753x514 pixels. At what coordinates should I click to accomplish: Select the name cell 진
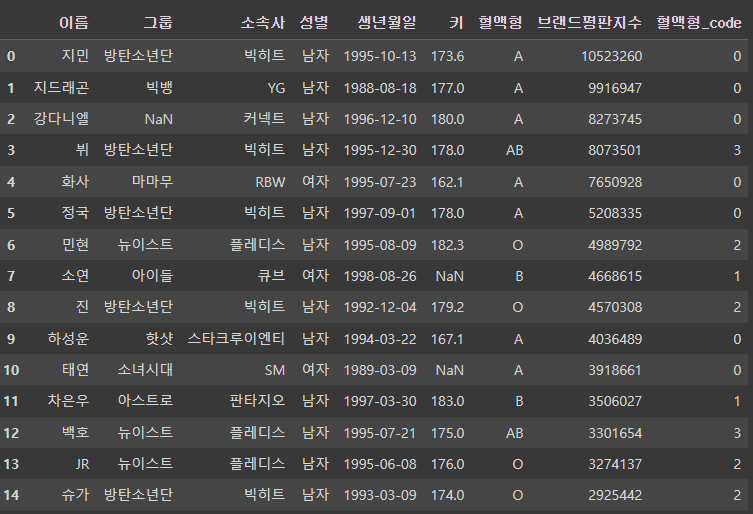(83, 306)
